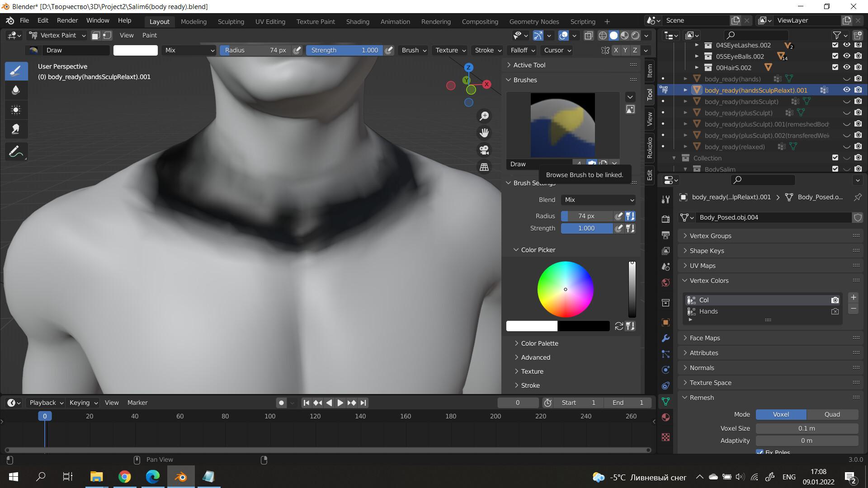This screenshot has height=488, width=868.
Task: Click white color swatch in brush settings
Action: coord(533,326)
